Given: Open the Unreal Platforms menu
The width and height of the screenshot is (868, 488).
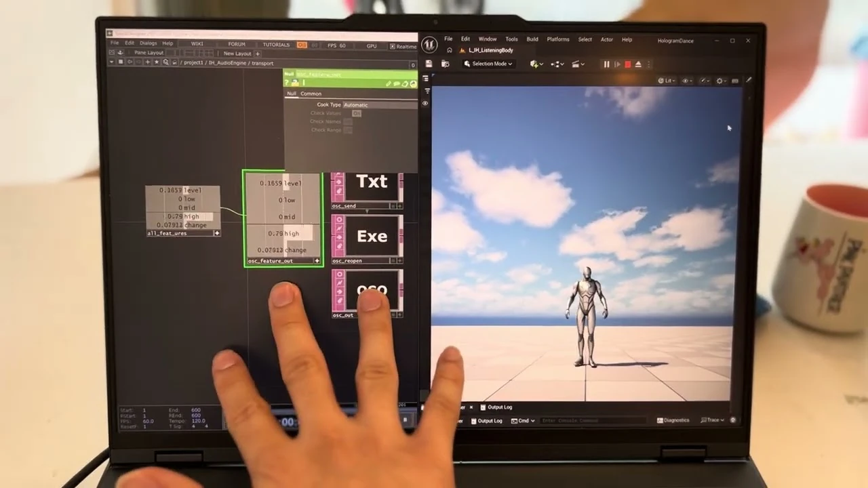Looking at the screenshot, I should [558, 39].
